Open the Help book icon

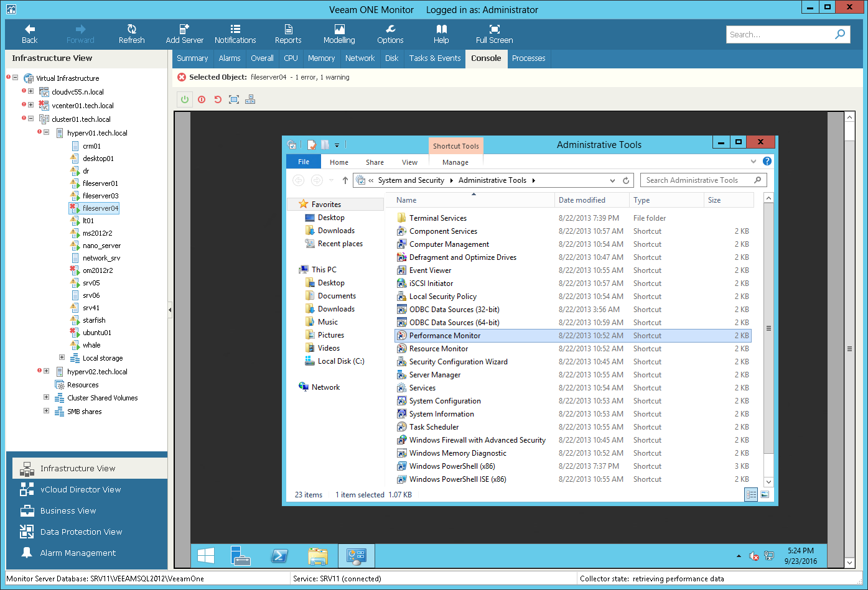tap(441, 29)
